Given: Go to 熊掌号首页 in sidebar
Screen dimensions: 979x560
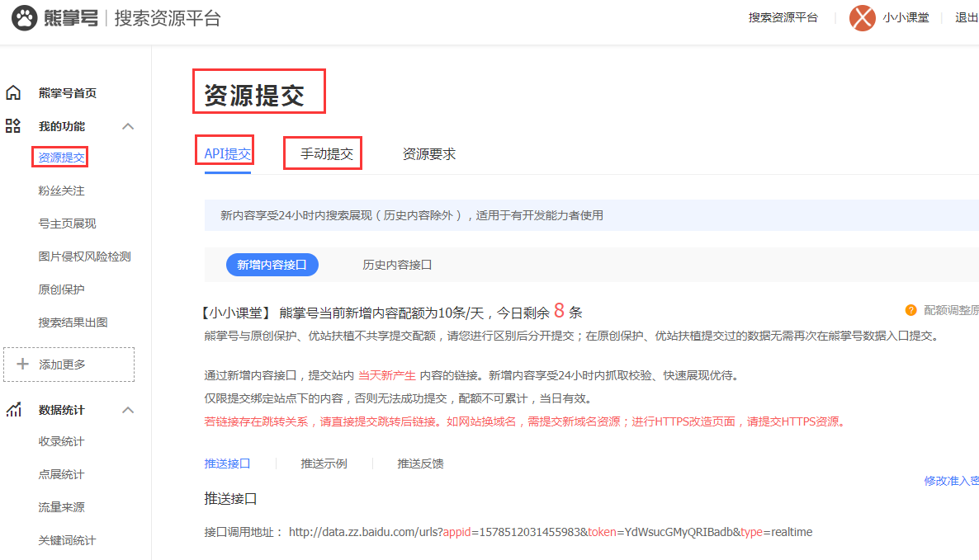Looking at the screenshot, I should click(68, 93).
